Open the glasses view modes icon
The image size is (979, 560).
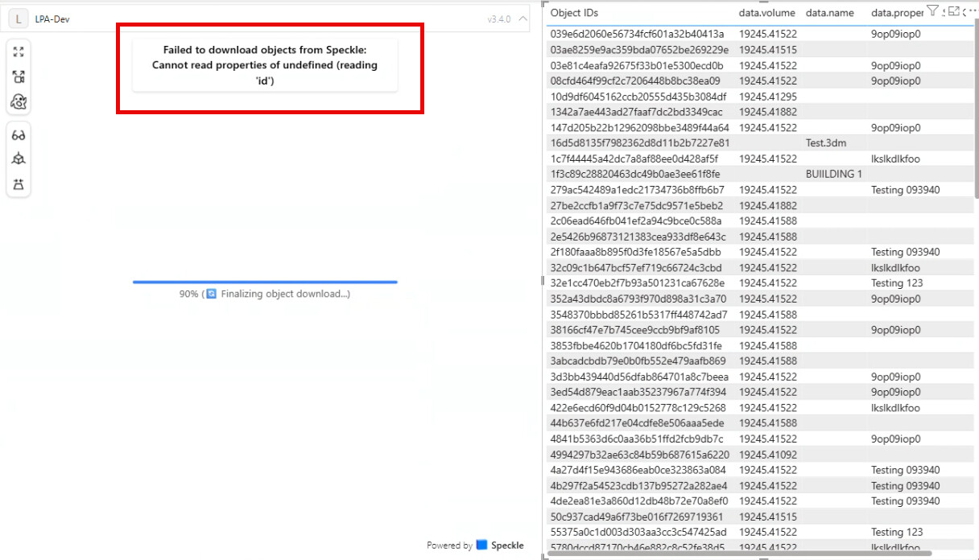(19, 135)
